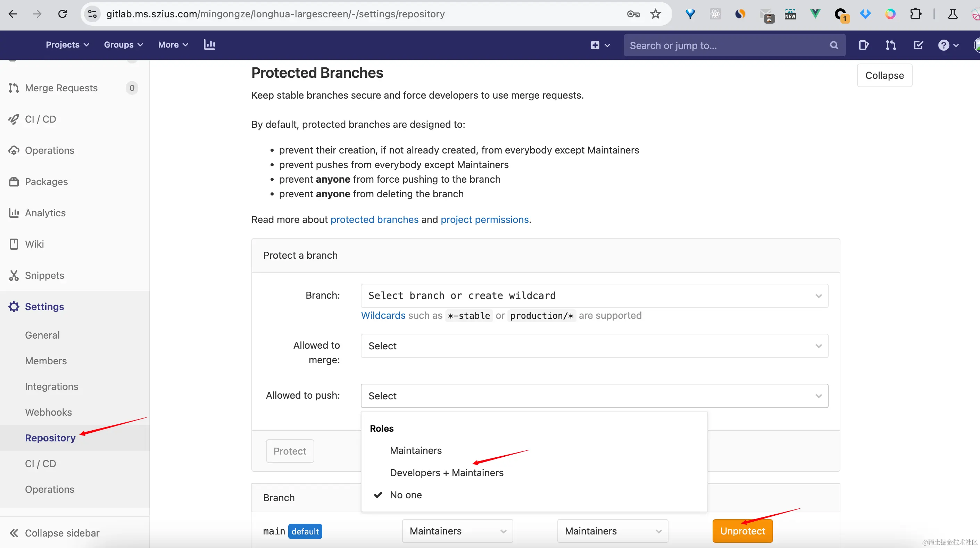Screen dimensions: 980x548
Task: Open the To-Do list icon in navbar
Action: 918,45
